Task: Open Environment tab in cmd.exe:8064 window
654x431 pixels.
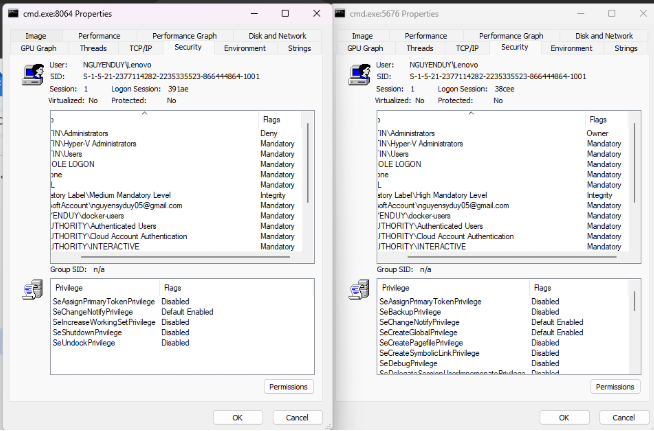Action: (245, 48)
